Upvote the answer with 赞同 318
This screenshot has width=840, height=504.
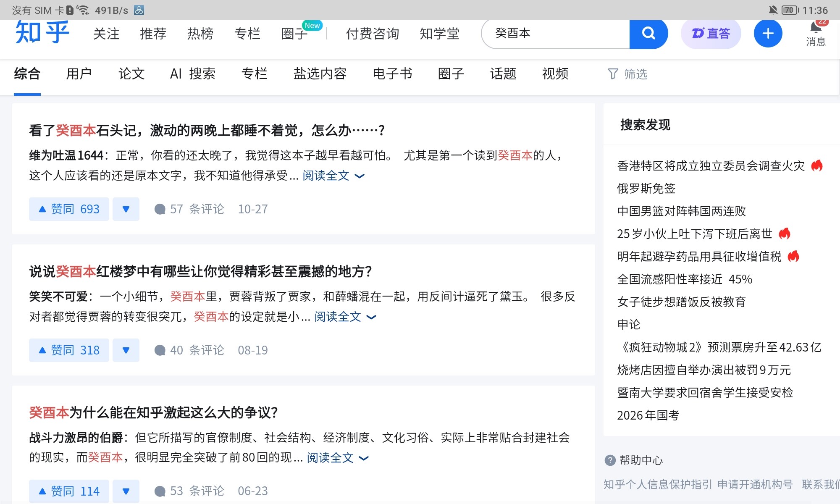point(69,350)
